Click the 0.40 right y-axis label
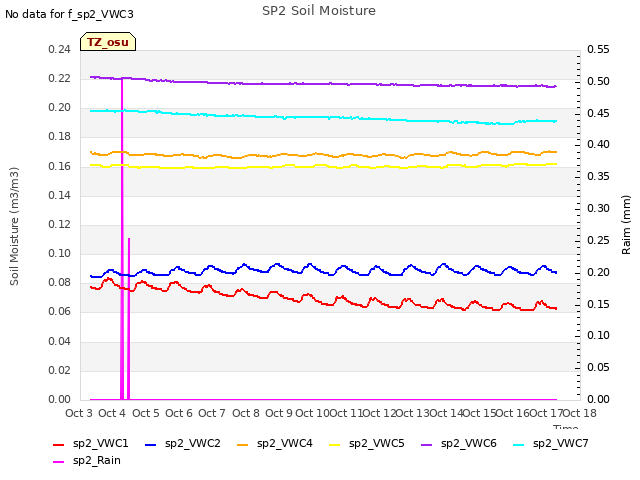 [598, 144]
